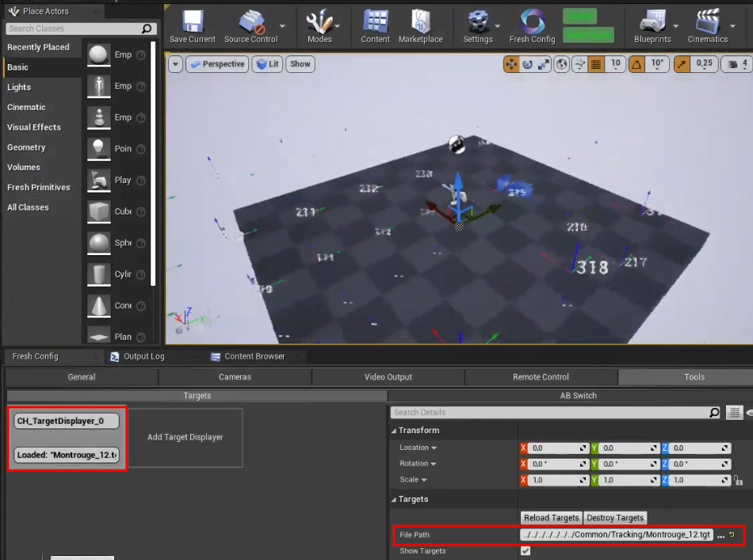Select CH_TargetDisplayer_0 entry
753x560 pixels.
coord(67,421)
